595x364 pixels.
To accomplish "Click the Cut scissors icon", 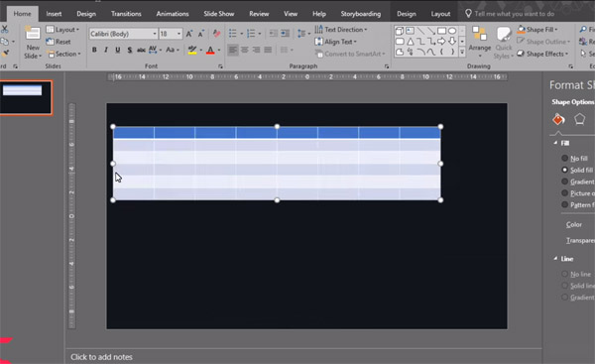I will [5, 29].
